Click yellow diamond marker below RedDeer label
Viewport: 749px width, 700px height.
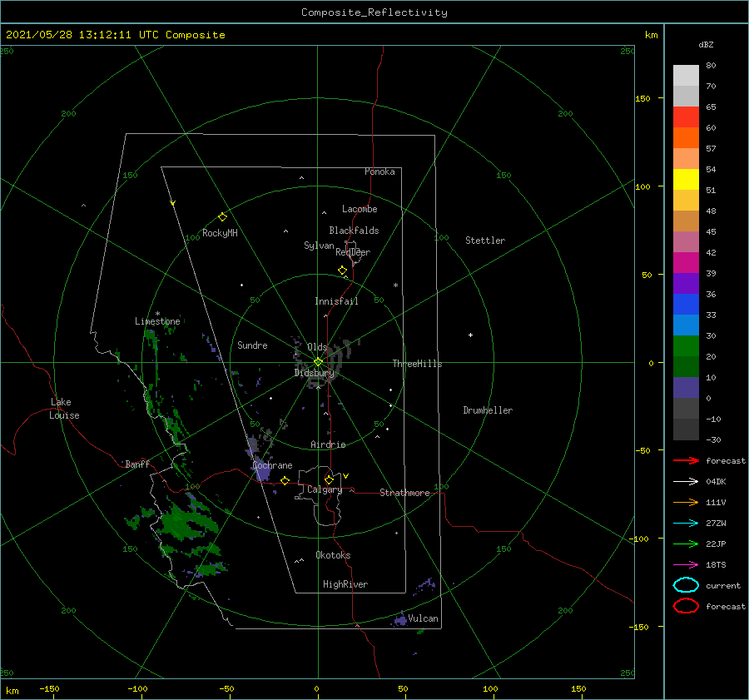[342, 271]
